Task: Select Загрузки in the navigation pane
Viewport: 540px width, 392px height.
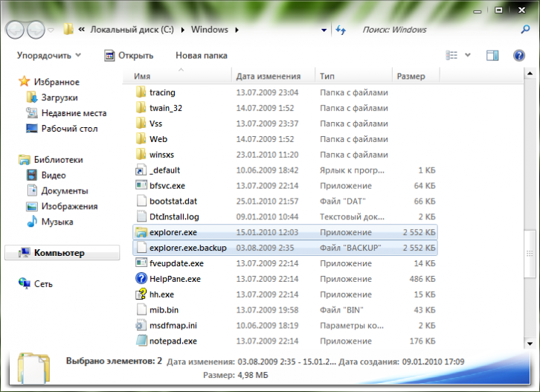Action: pyautogui.click(x=60, y=97)
